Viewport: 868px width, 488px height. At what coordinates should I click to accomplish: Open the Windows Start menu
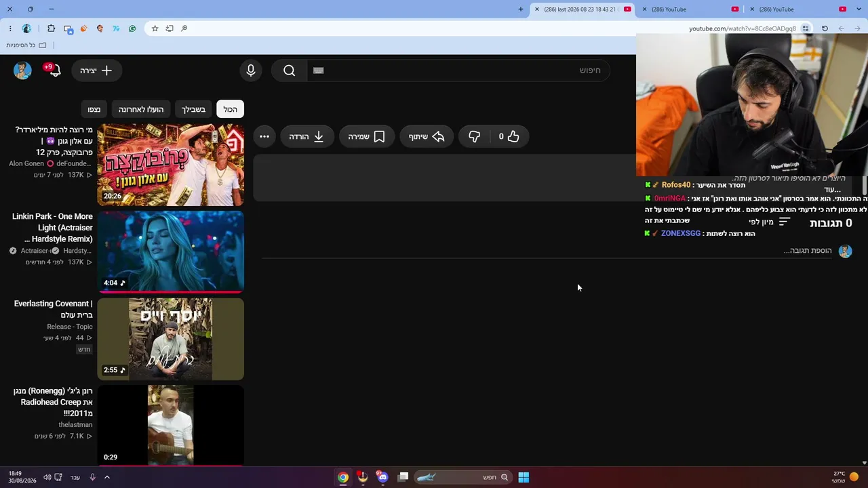[x=524, y=477]
